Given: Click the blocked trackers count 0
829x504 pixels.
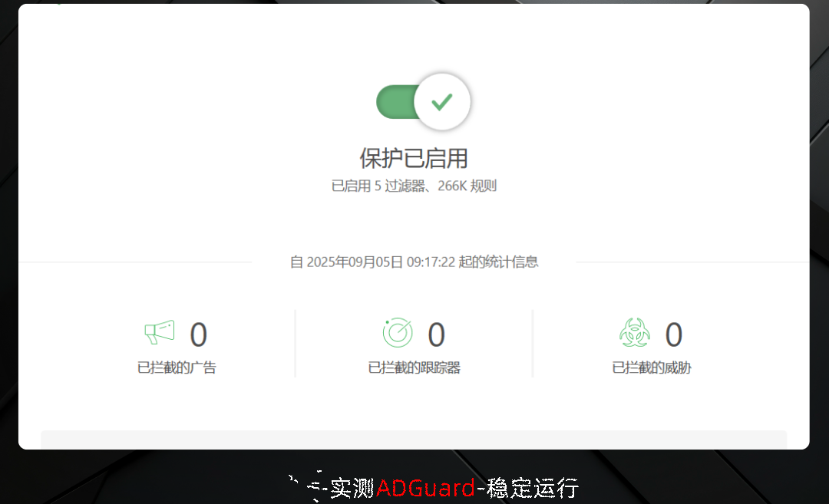Looking at the screenshot, I should click(x=436, y=334).
